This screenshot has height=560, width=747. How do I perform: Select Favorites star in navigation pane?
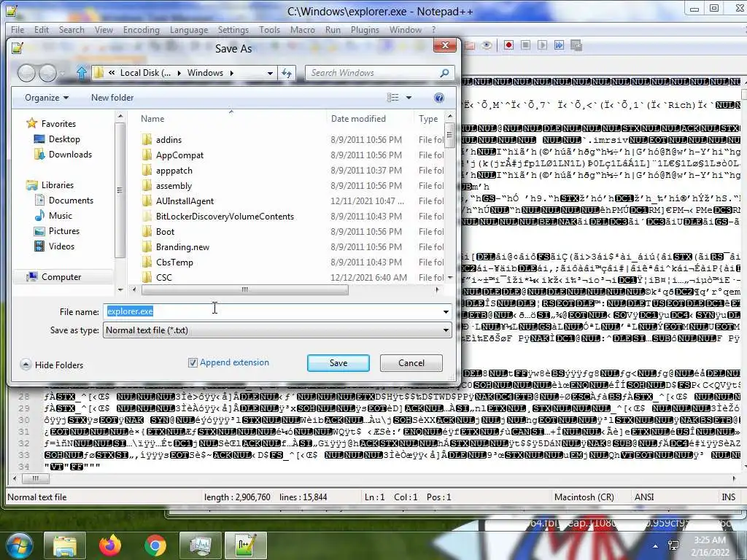pyautogui.click(x=32, y=123)
